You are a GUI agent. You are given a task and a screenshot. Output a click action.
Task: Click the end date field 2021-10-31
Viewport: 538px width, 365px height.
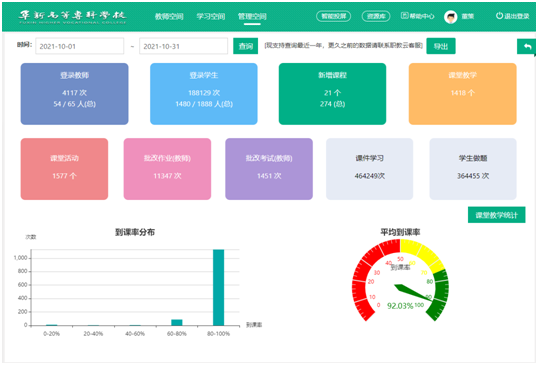click(x=183, y=46)
